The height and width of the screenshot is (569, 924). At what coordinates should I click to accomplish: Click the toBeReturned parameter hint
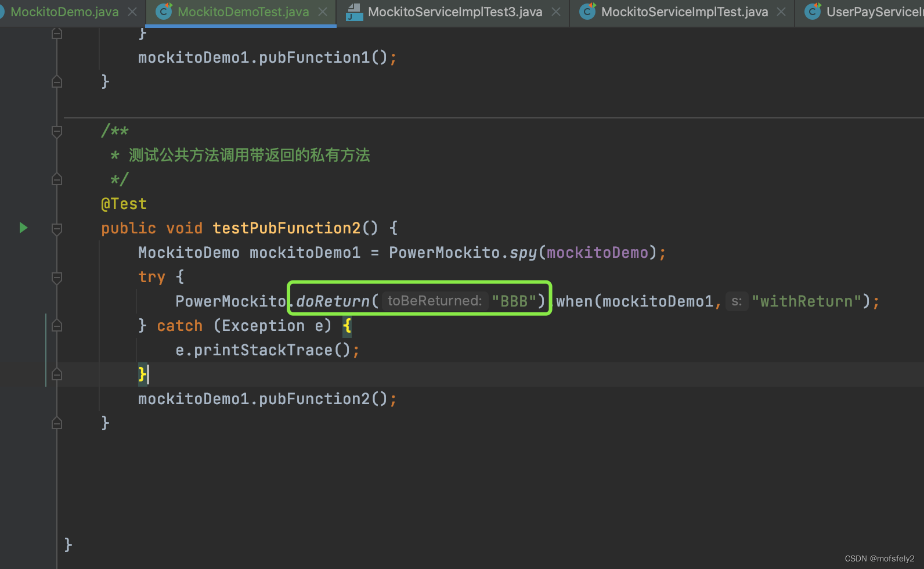435,301
